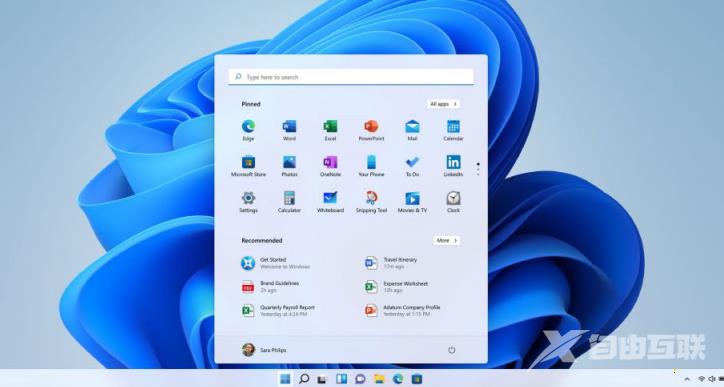This screenshot has width=724, height=387.
Task: Launch Edge from the taskbar
Action: tap(398, 379)
